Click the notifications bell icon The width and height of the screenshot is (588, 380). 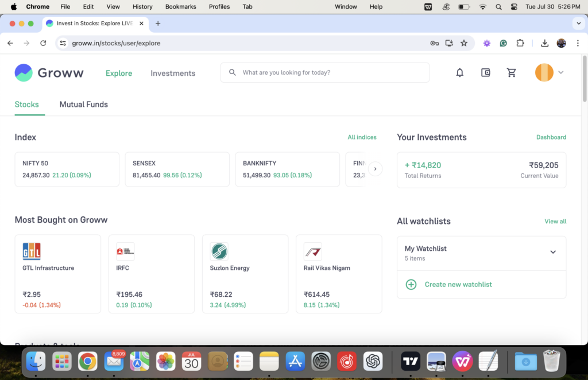[459, 72]
